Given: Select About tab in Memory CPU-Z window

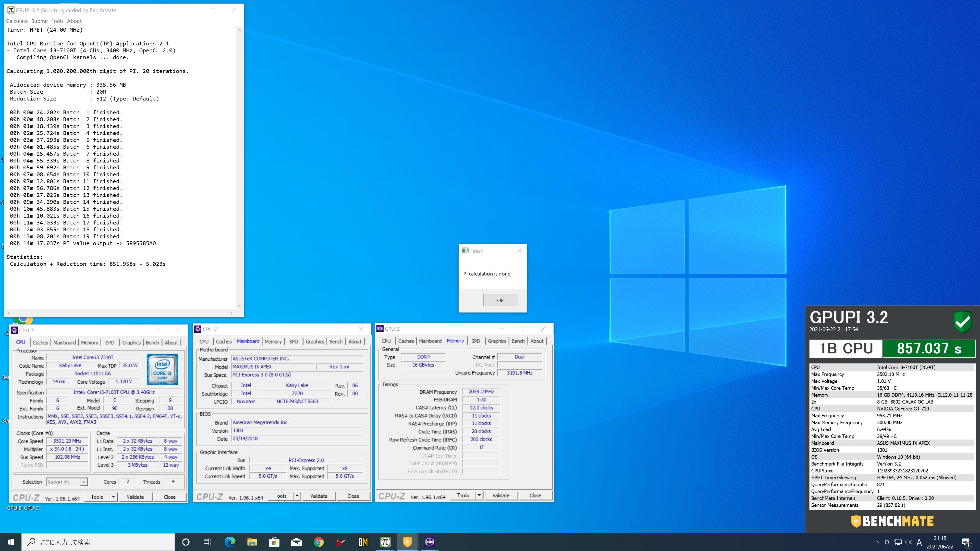Looking at the screenshot, I should (x=537, y=341).
